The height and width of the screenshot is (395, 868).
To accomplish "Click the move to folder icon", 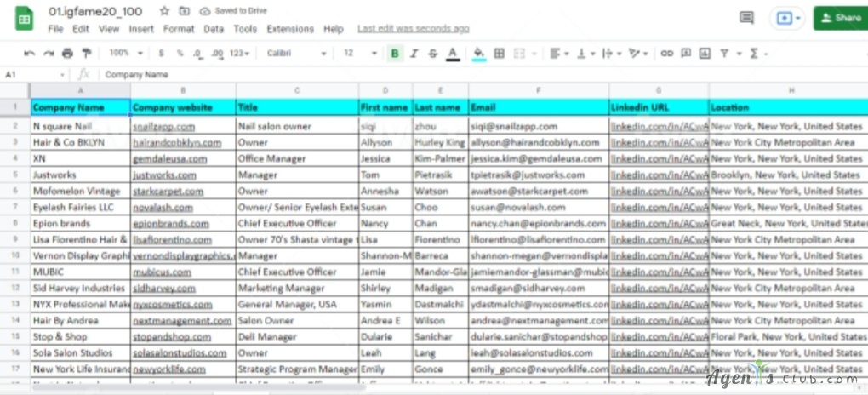I will click(185, 10).
